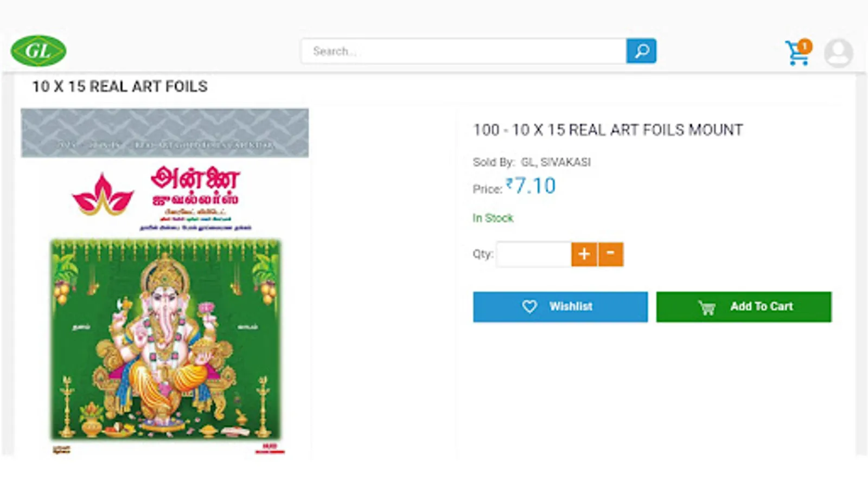Click the In Stock status label
Viewport: 868px width, 488px height.
[493, 218]
